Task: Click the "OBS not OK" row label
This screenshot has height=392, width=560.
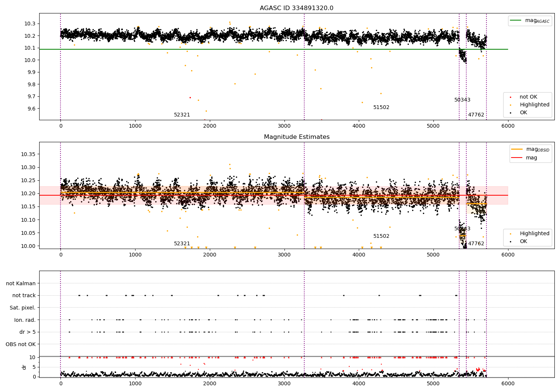Action: (21, 344)
